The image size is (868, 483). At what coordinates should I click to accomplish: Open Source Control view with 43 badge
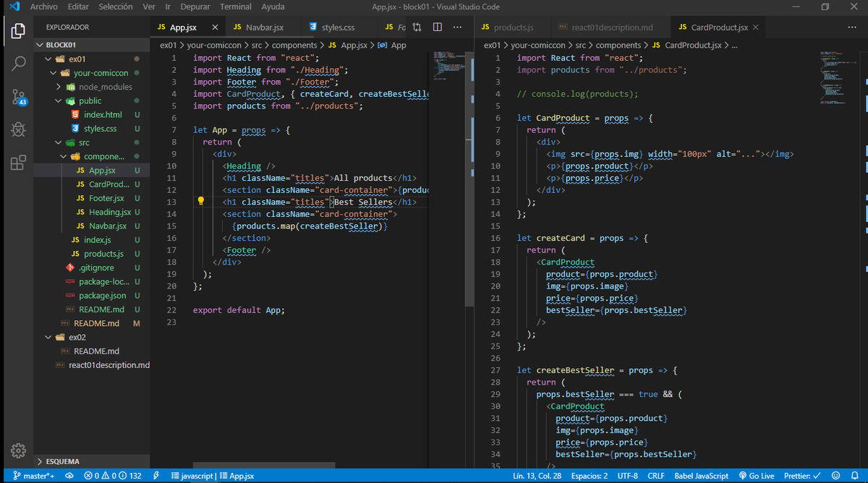(19, 97)
